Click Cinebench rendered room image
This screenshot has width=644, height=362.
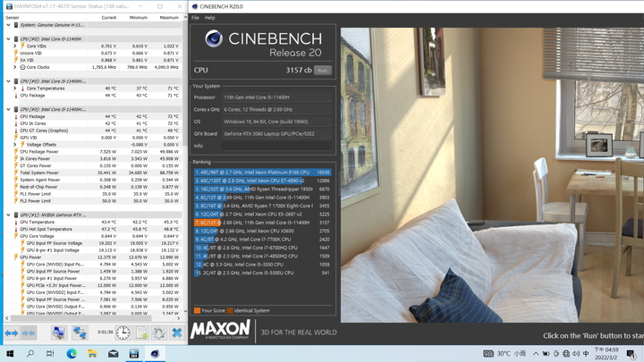[x=492, y=175]
